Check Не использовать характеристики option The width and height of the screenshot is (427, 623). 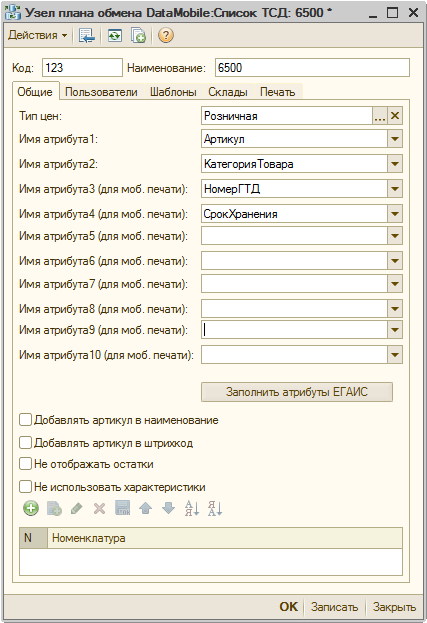[25, 487]
